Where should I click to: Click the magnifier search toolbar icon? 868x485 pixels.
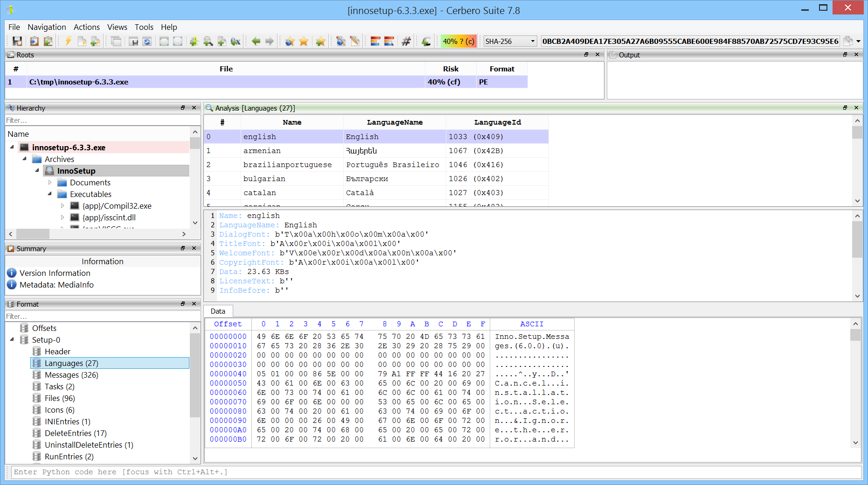point(208,41)
